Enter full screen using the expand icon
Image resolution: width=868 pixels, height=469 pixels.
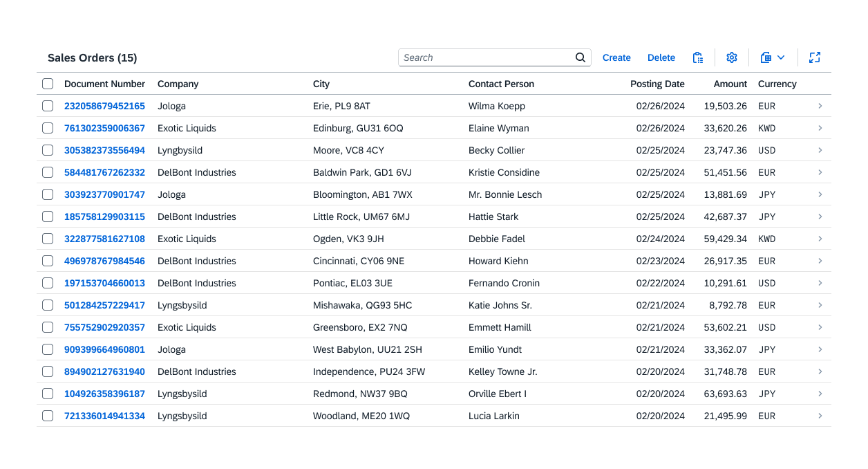[815, 57]
